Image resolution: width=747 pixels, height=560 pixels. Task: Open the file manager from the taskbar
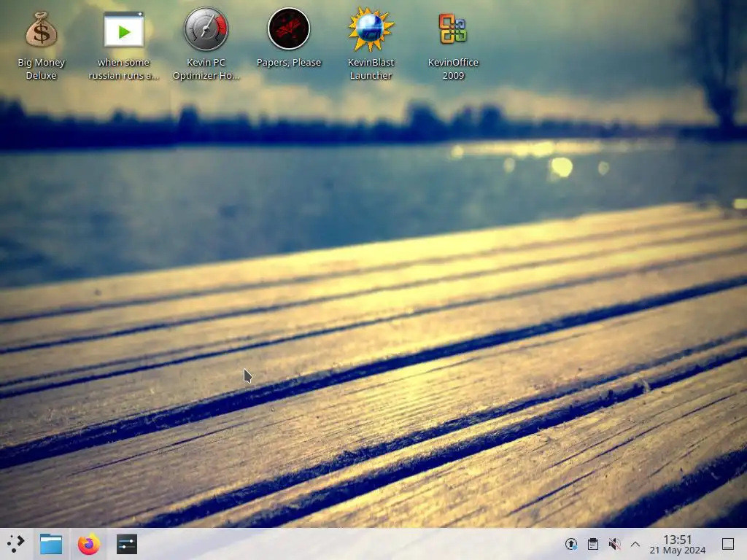(x=51, y=544)
